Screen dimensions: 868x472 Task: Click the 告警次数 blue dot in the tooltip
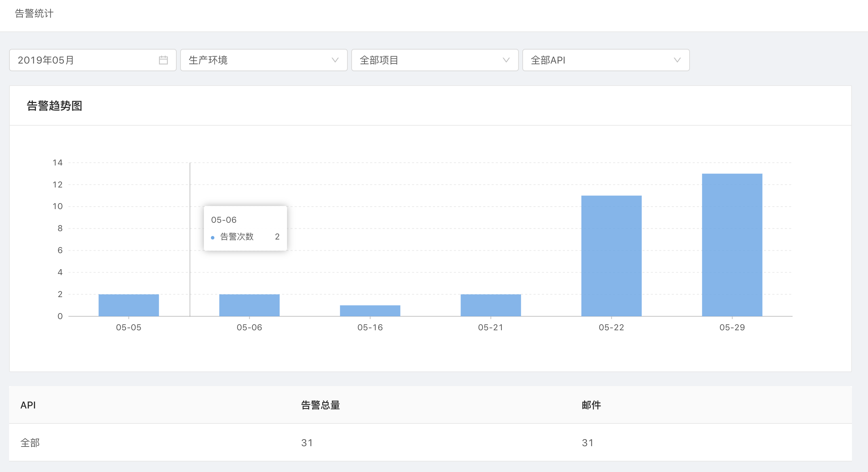pyautogui.click(x=213, y=237)
